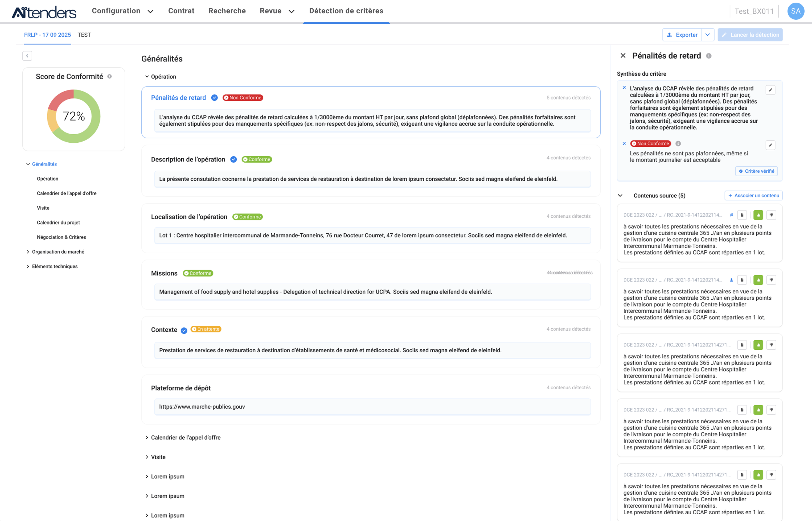Click info icon beside Pénalités de retard title
This screenshot has height=521, width=812.
click(708, 56)
